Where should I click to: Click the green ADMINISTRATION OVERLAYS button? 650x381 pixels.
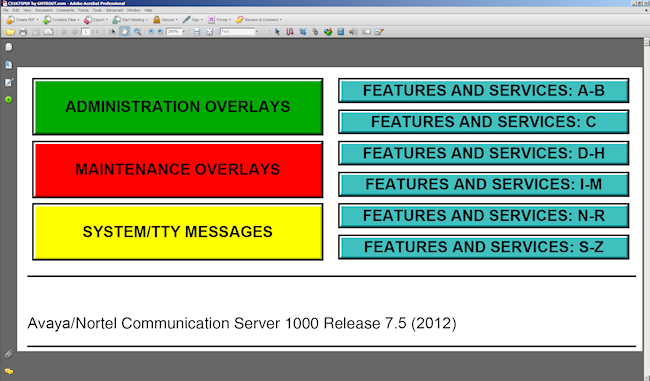178,107
